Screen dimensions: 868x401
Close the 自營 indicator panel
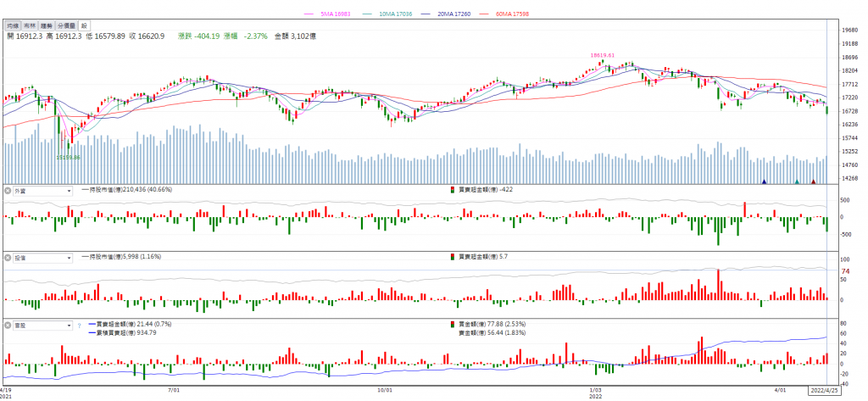pos(8,324)
